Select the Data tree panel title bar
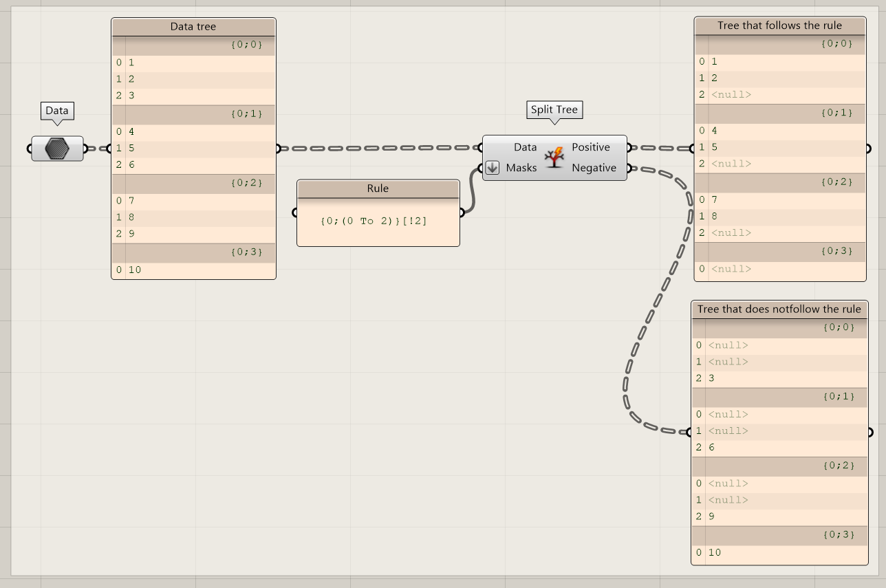Screen dimensions: 886x588 193,27
